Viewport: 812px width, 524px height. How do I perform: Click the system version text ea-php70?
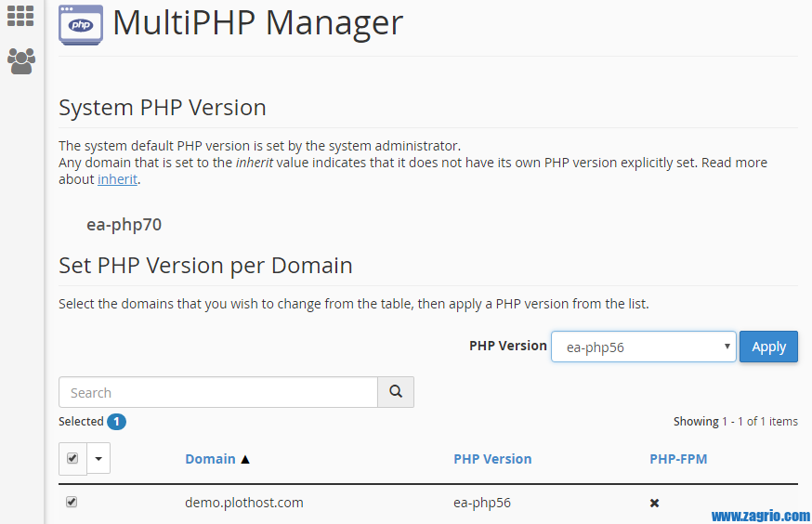coord(124,225)
